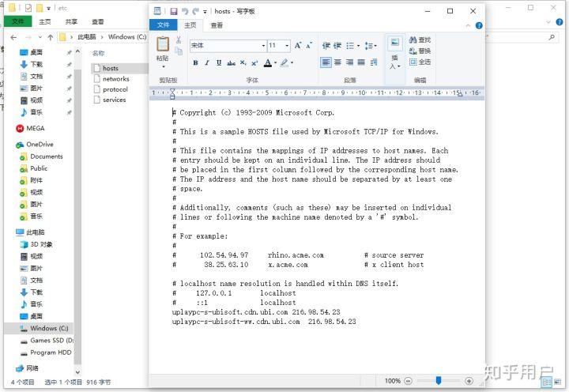Open the highlight color dropdown arrow
569x392 pixels.
point(292,62)
